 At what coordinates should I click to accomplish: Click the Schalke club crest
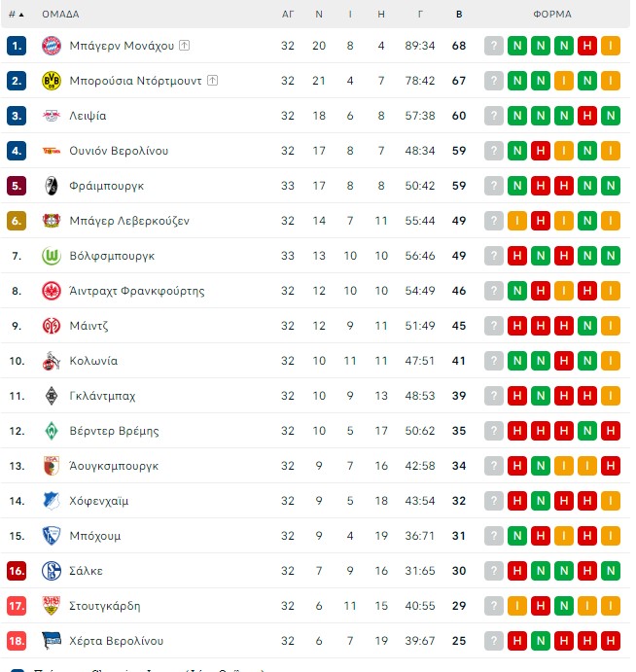point(51,571)
